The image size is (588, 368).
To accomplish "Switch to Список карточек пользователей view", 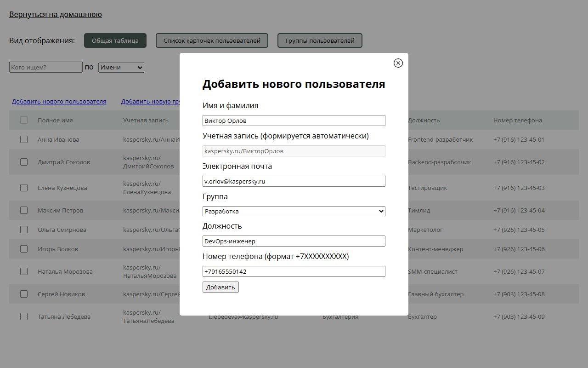I will (212, 40).
